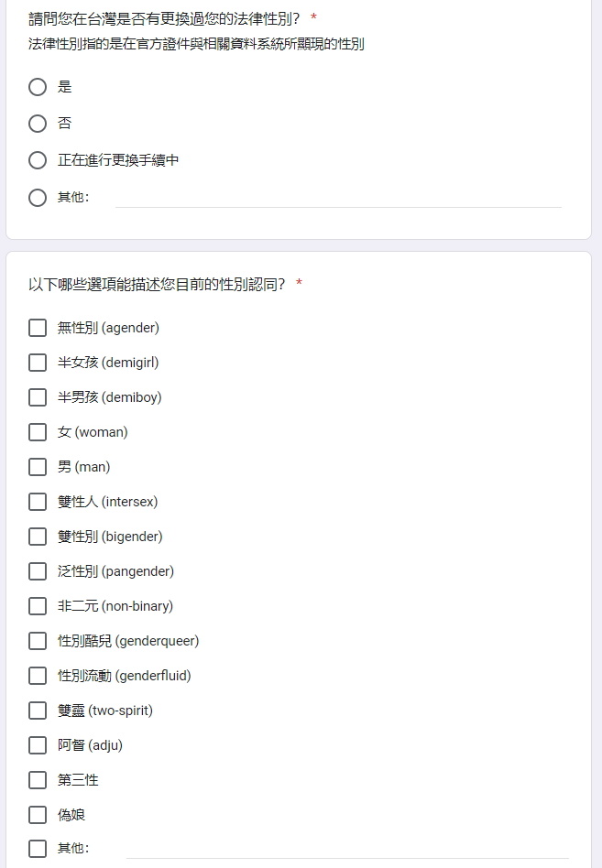Check the 雙靈 (two-spirit) checkbox

click(38, 711)
